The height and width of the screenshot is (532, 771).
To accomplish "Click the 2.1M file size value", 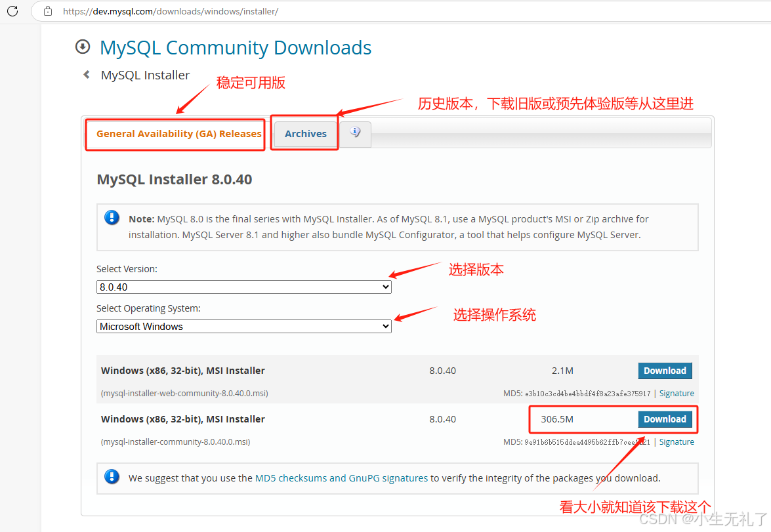I will coord(562,371).
